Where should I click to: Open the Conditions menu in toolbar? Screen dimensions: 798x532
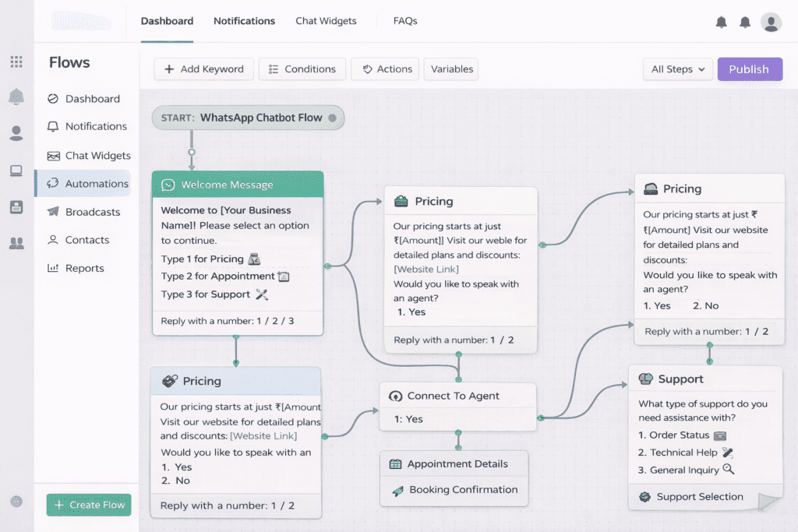(302, 69)
